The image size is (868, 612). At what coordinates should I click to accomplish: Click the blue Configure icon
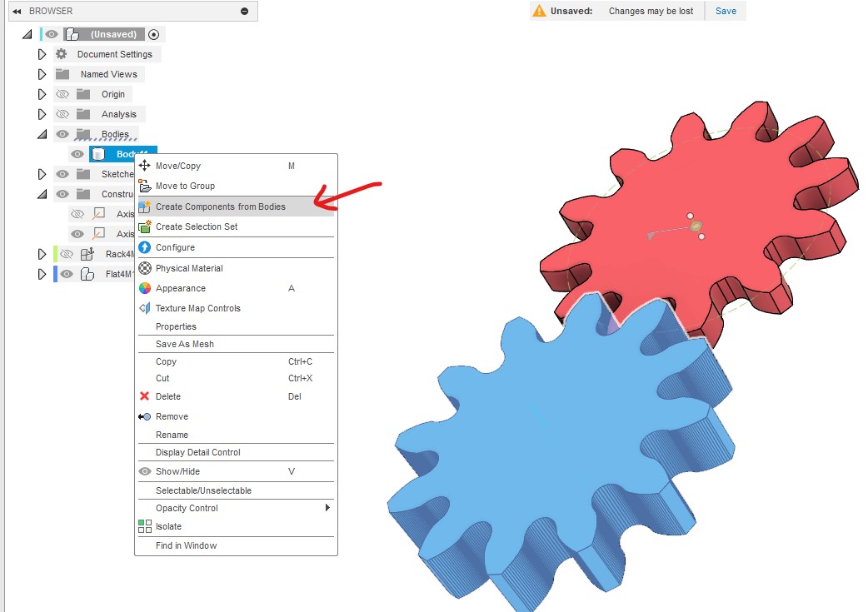coord(145,247)
